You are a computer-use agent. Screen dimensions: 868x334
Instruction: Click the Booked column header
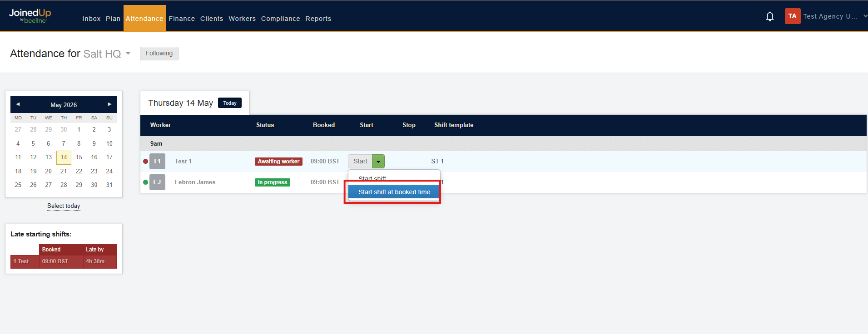point(324,125)
